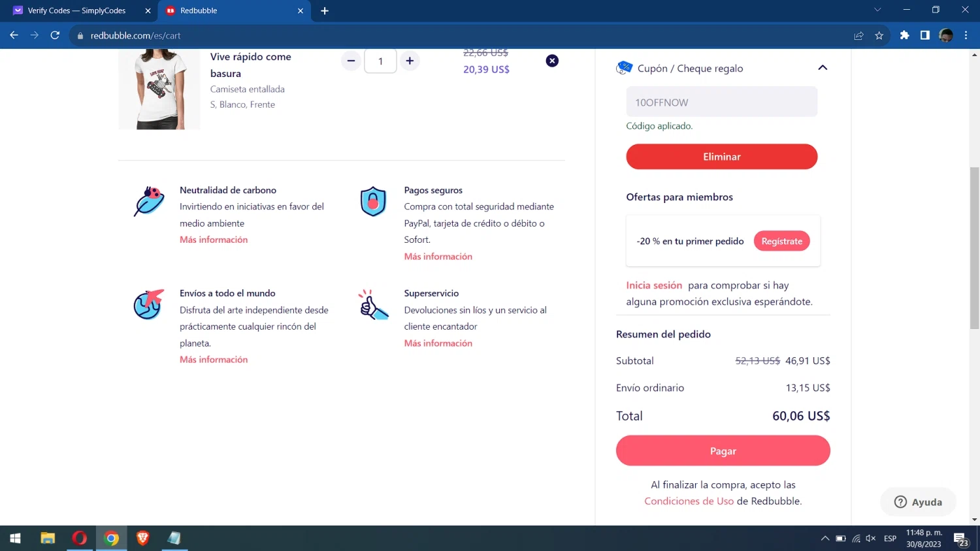The height and width of the screenshot is (551, 980).
Task: Click the muted volume tray icon
Action: click(x=871, y=538)
